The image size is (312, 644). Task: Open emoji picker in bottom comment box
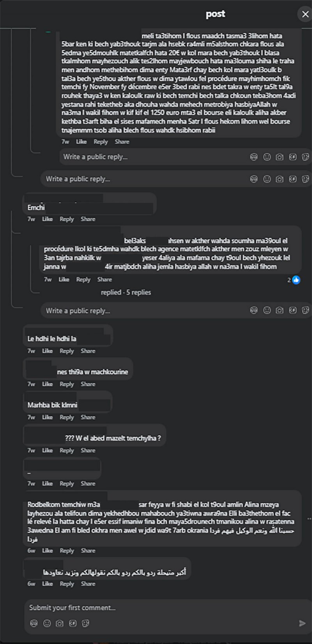click(x=47, y=623)
